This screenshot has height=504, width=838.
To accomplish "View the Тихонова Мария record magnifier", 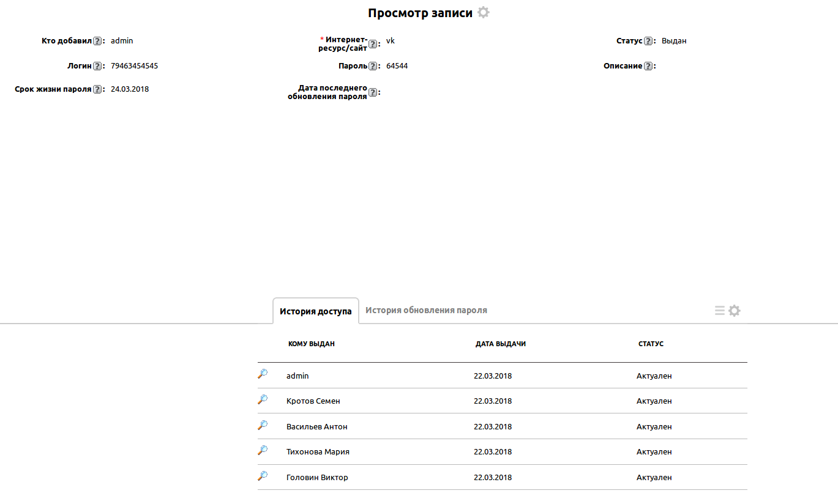I will point(263,451).
